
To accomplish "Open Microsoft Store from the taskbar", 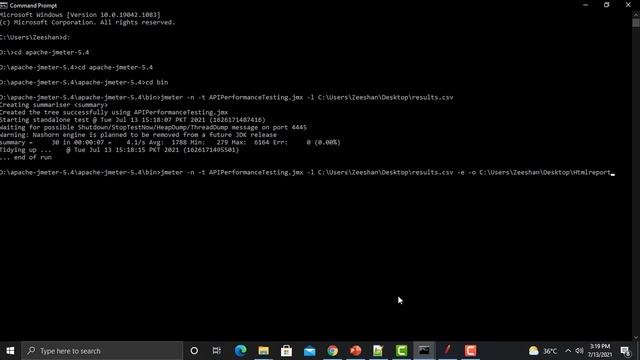I will [x=287, y=351].
